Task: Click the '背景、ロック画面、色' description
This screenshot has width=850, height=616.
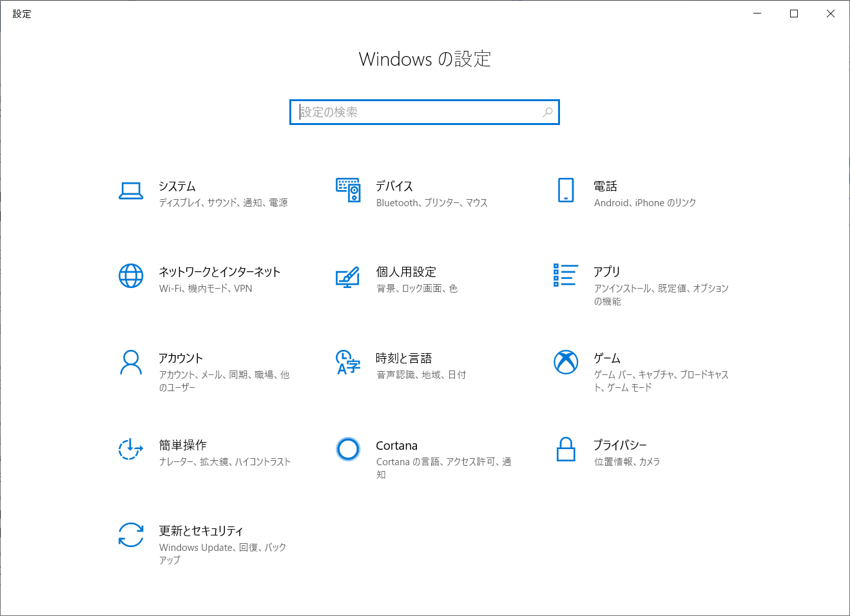Action: (x=417, y=289)
